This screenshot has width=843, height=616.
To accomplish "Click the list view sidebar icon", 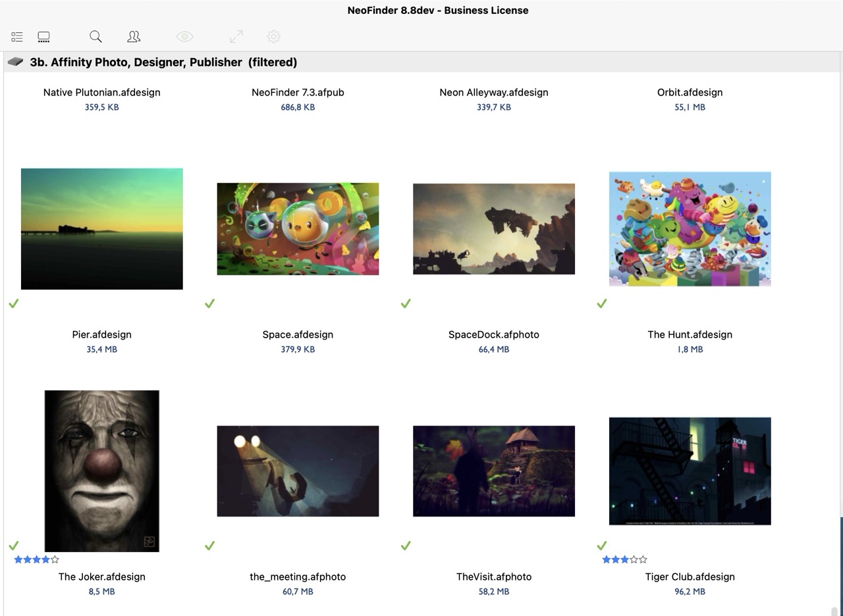I will pos(17,37).
